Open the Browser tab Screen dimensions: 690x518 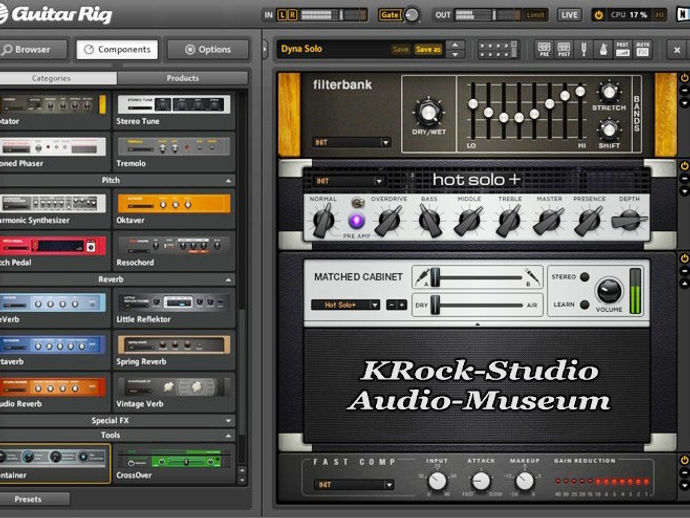pos(33,49)
